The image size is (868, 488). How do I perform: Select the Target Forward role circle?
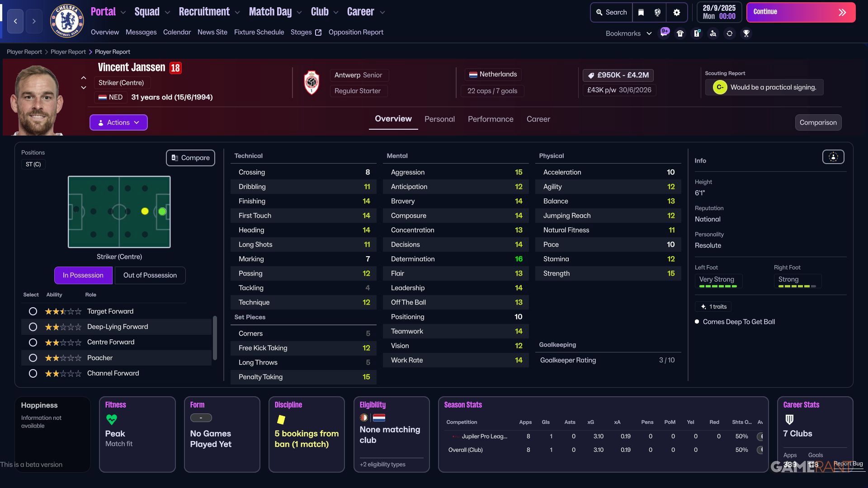[x=33, y=311]
